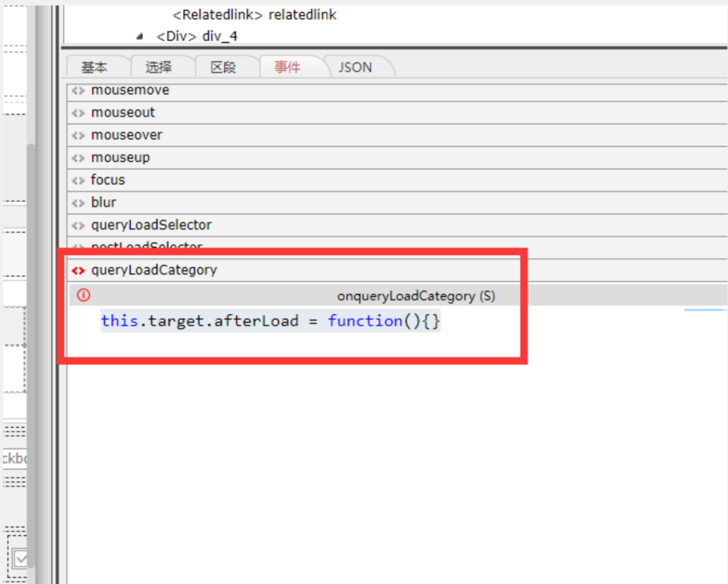Expand the focus event row
The image size is (728, 584).
click(x=397, y=181)
